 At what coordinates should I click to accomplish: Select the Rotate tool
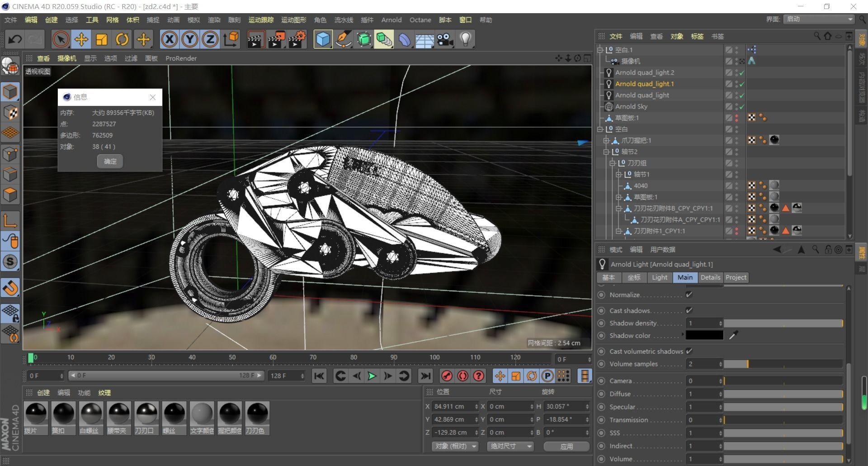tap(122, 39)
